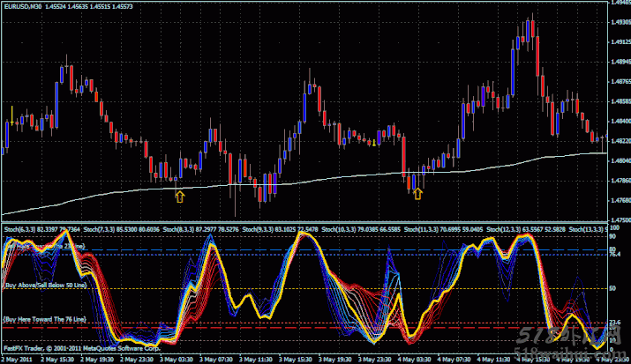This screenshot has width=631, height=364.
Task: Click the '3 May 07:30' time axis label
Action: pos(216,360)
